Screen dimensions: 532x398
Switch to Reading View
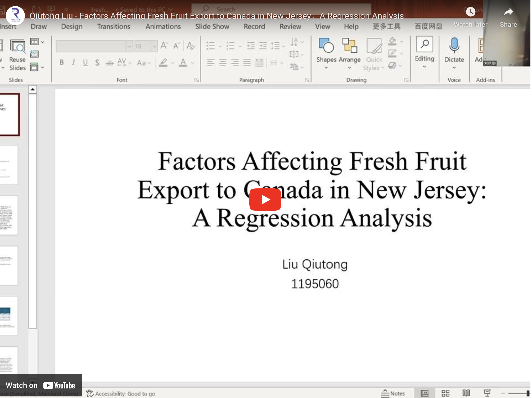point(466,393)
